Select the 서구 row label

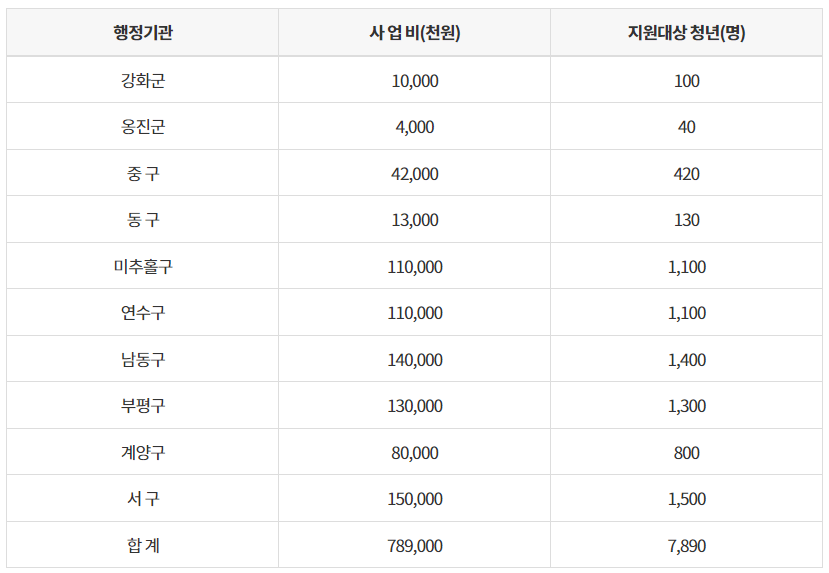click(143, 498)
